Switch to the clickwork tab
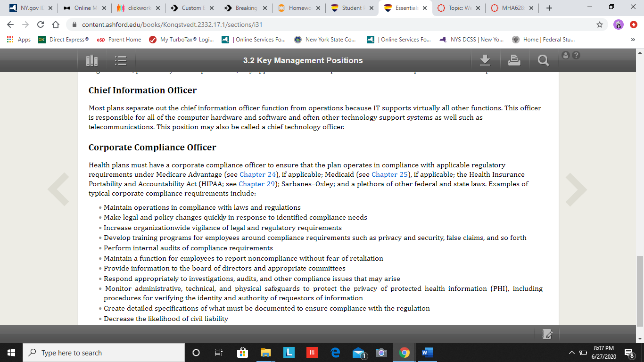The height and width of the screenshot is (362, 644). pyautogui.click(x=139, y=8)
